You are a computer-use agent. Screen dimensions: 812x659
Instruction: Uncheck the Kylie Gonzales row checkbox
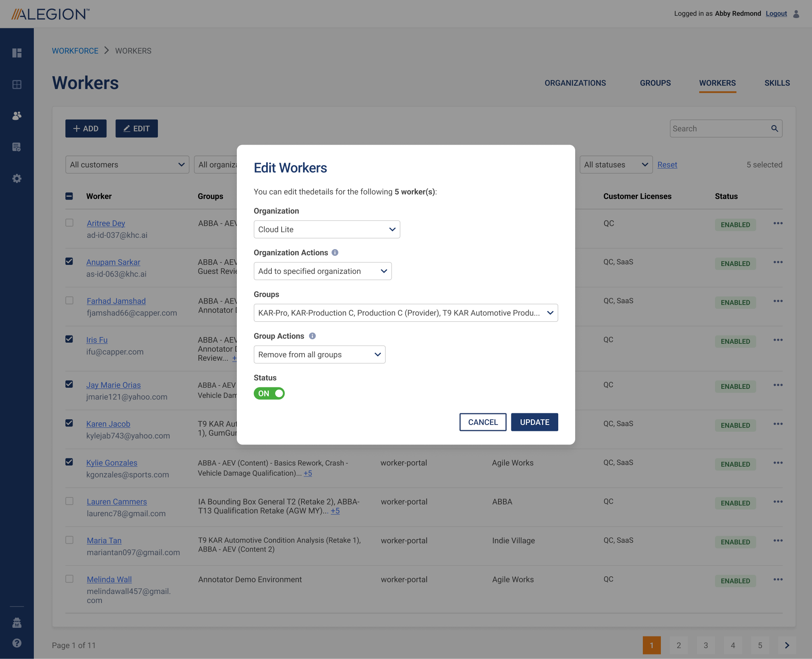click(69, 462)
